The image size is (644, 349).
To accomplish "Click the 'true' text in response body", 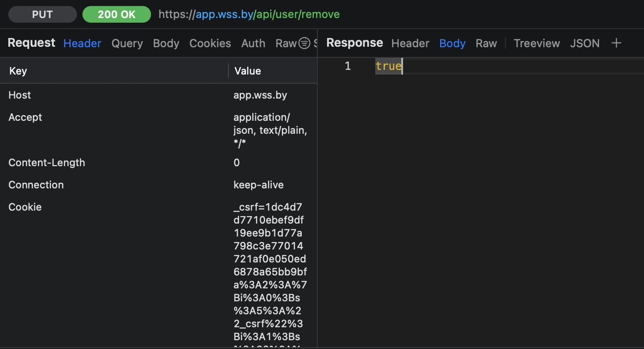I will pyautogui.click(x=388, y=66).
